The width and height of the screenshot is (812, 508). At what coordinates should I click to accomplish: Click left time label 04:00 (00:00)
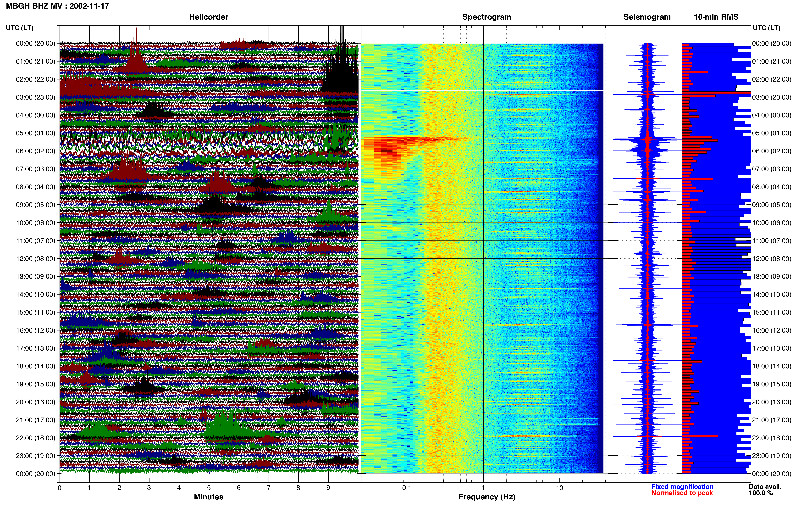36,115
